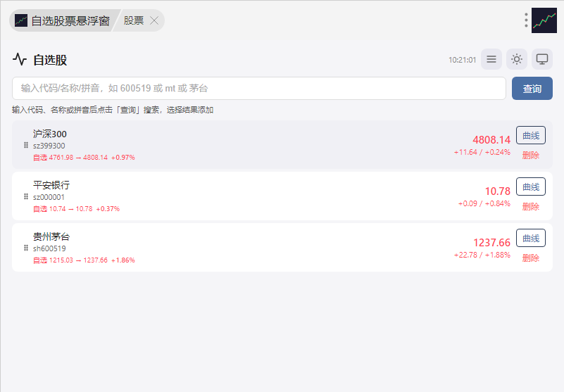Click the drag handle beside 贵州茅台
Screen dimensions: 564x392
26,248
